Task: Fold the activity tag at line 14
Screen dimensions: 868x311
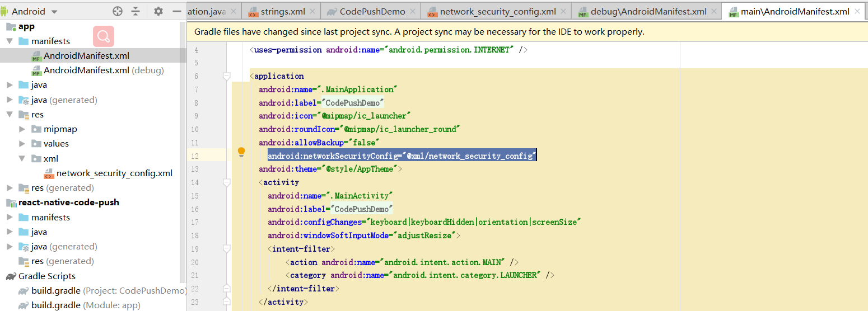Action: [227, 182]
